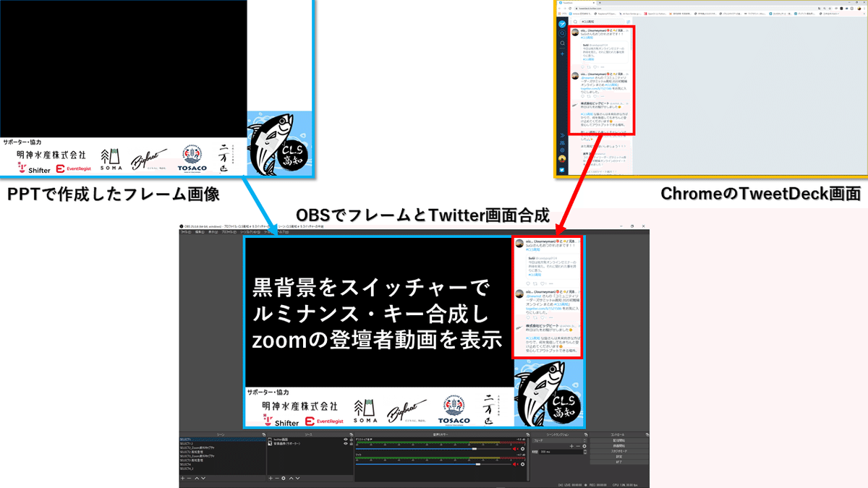
Task: Select scene SELECT1-2 in OBS scenes list
Action: pyautogui.click(x=223, y=444)
